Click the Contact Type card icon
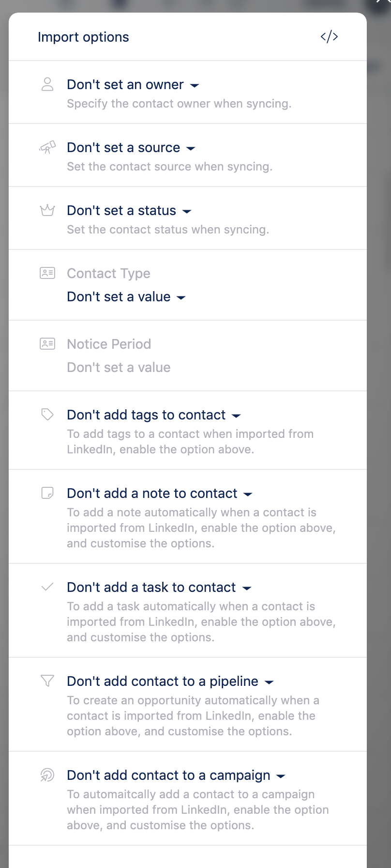Image resolution: width=391 pixels, height=868 pixels. 47,273
